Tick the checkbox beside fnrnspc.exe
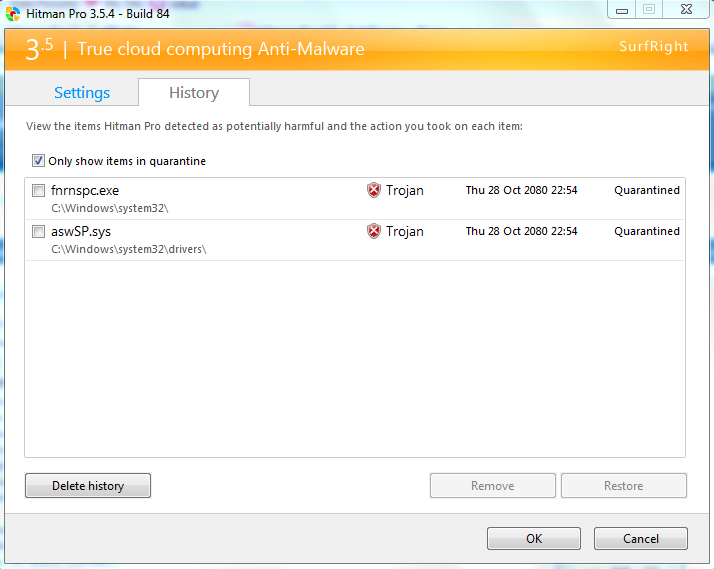The width and height of the screenshot is (714, 569). (x=38, y=190)
